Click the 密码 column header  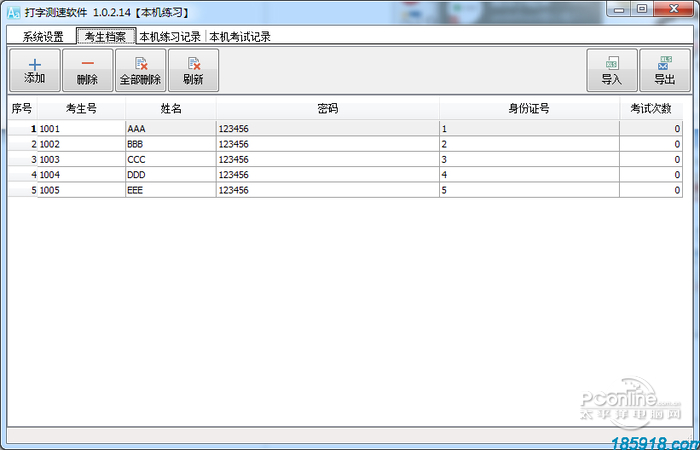point(328,108)
